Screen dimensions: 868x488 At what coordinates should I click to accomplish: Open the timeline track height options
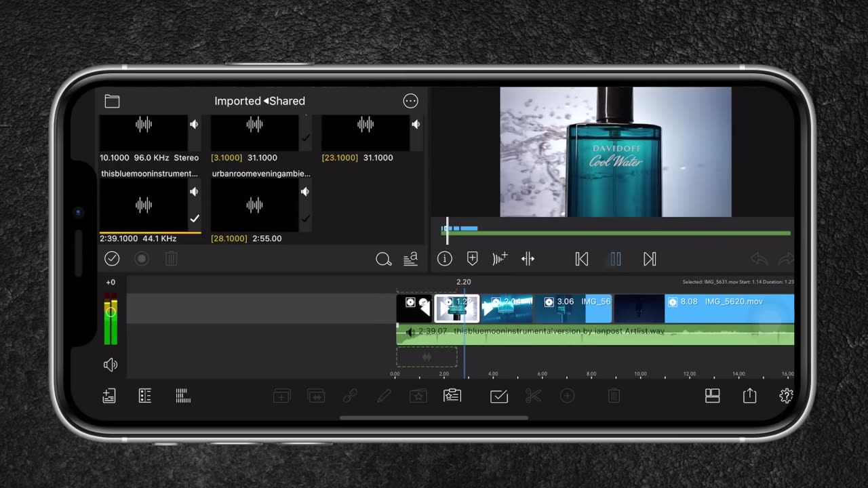point(183,396)
